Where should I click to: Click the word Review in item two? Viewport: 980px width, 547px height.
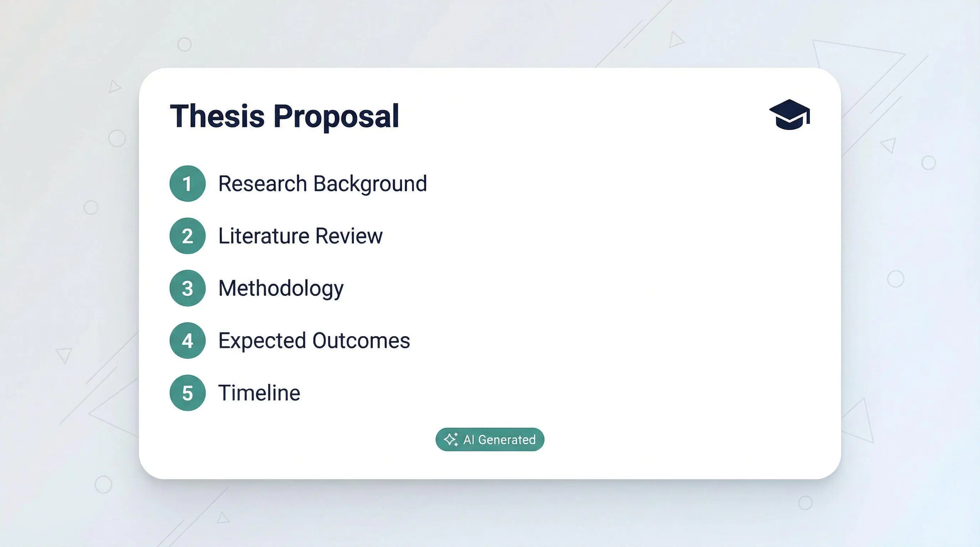pyautogui.click(x=349, y=236)
